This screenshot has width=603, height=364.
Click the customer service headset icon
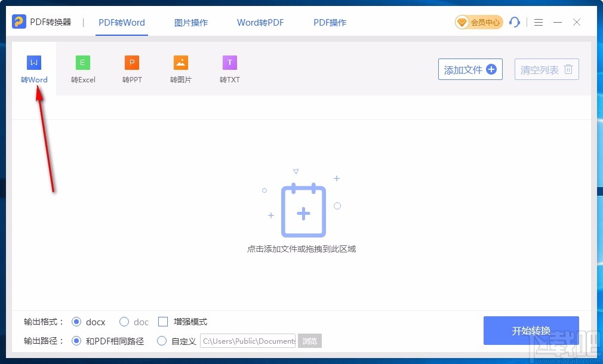click(515, 22)
